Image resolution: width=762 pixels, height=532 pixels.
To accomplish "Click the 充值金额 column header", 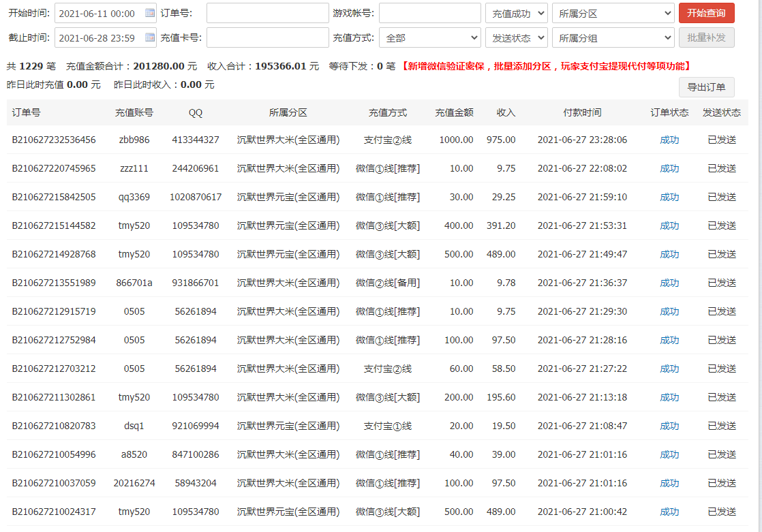I will click(454, 112).
